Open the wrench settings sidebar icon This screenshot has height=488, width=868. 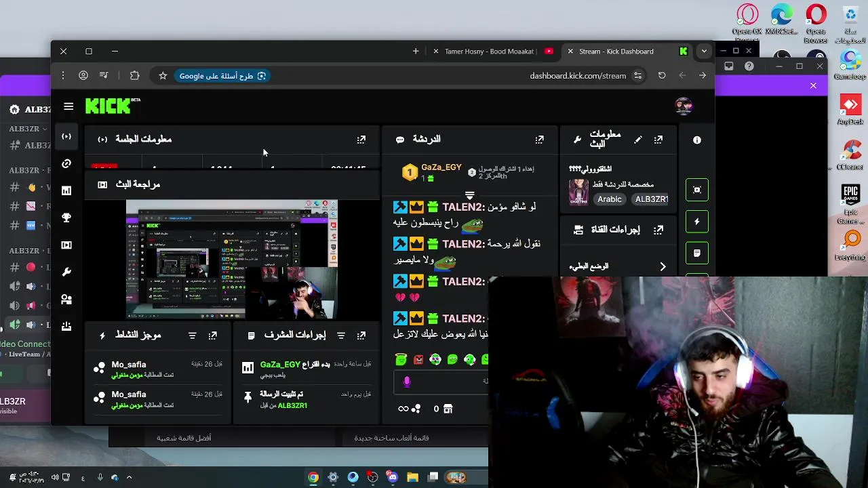tap(66, 272)
